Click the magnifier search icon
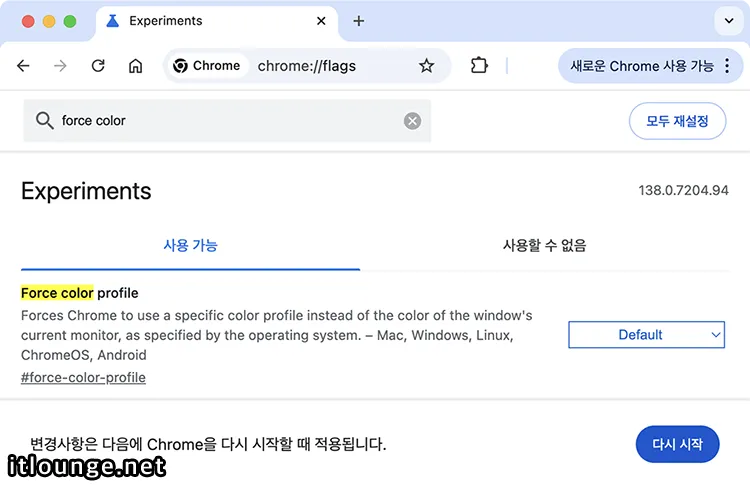The height and width of the screenshot is (488, 750). coord(44,121)
